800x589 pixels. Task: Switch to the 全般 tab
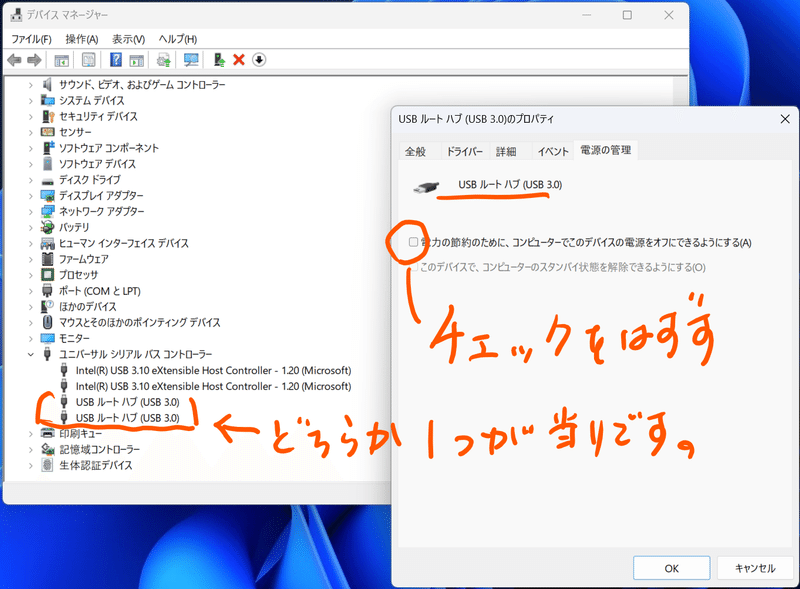[415, 152]
